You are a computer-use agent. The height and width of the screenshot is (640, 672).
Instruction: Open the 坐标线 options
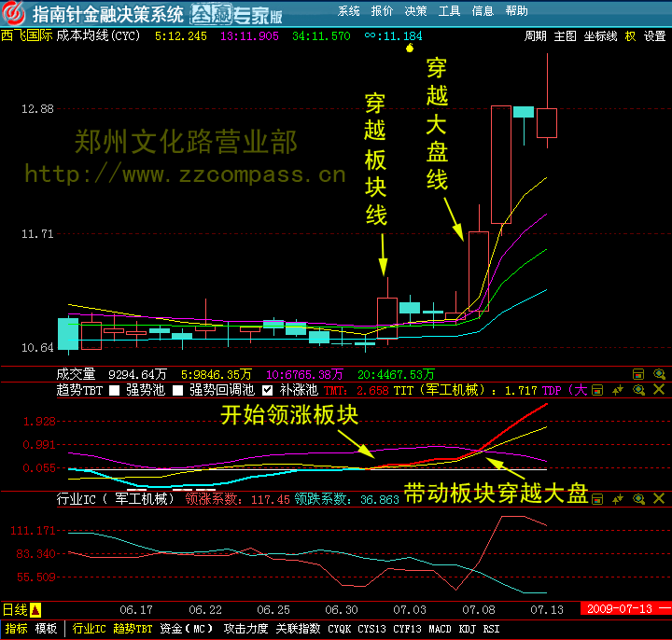click(x=600, y=36)
